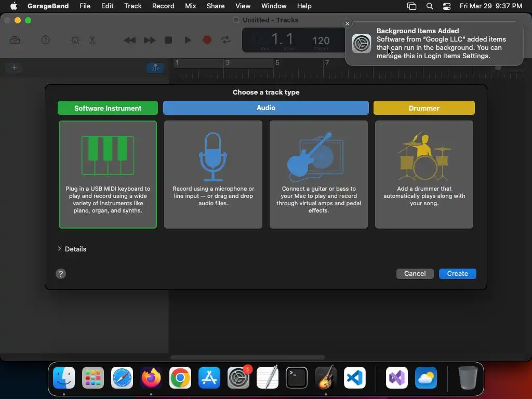Click bar 5 on the timeline ruler
Image resolution: width=532 pixels, height=399 pixels.
[x=277, y=62]
